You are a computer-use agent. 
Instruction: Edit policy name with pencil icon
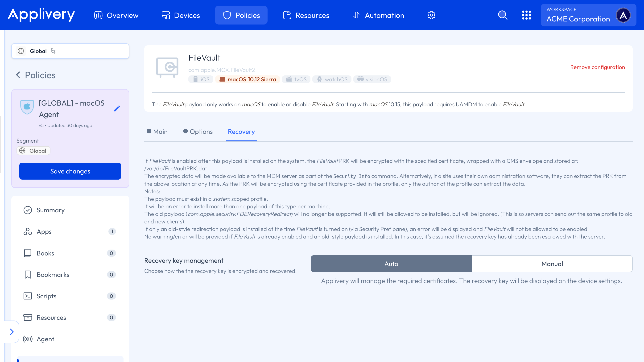pyautogui.click(x=117, y=108)
